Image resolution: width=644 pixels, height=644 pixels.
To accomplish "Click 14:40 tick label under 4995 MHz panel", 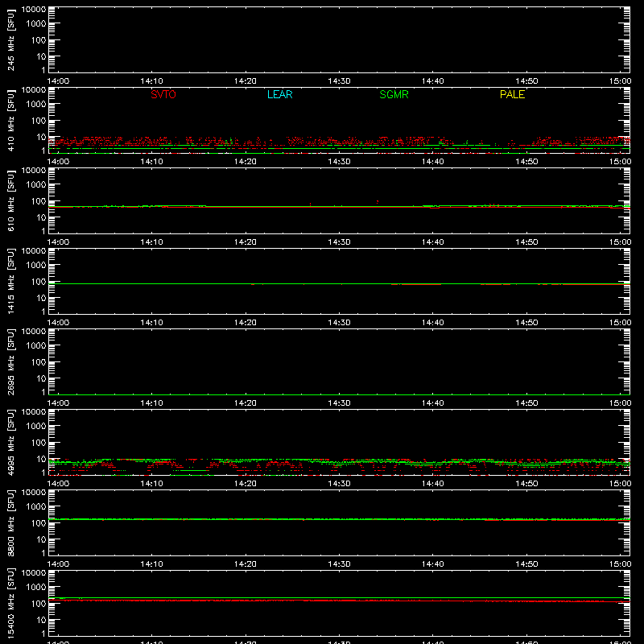I will 433,484.
